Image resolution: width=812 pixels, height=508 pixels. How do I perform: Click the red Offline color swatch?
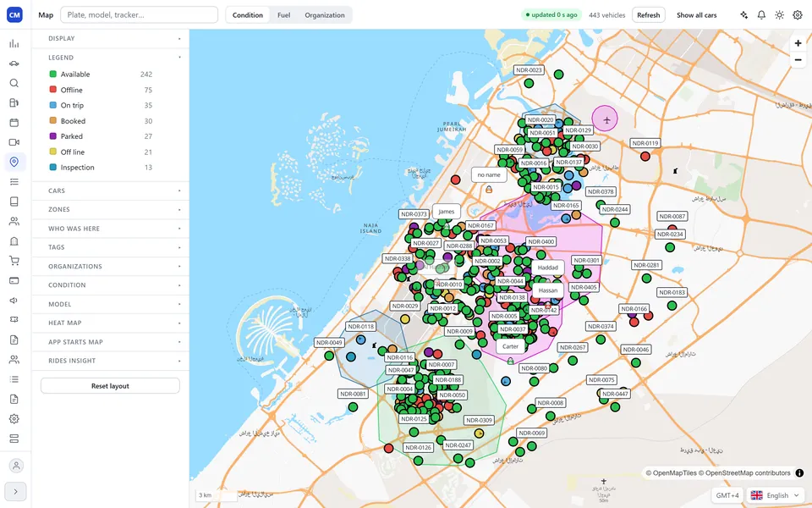pos(52,90)
